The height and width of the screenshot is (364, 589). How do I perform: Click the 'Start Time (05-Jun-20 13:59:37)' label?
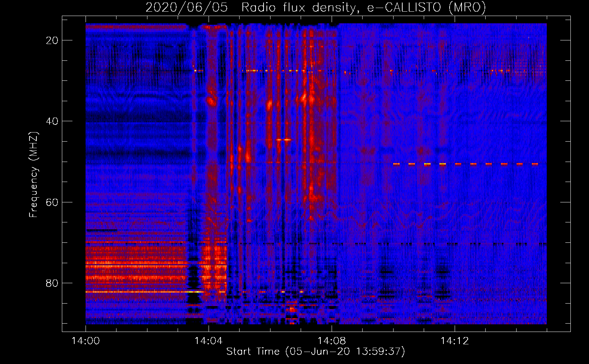pyautogui.click(x=316, y=352)
